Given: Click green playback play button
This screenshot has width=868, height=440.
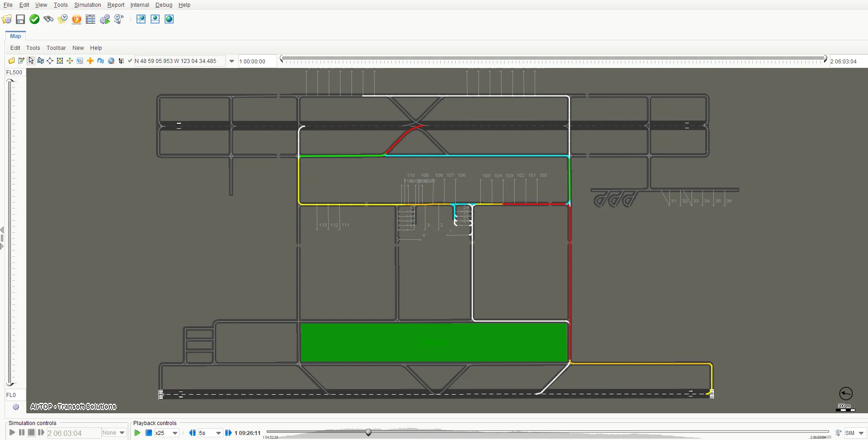Looking at the screenshot, I should tap(137, 433).
